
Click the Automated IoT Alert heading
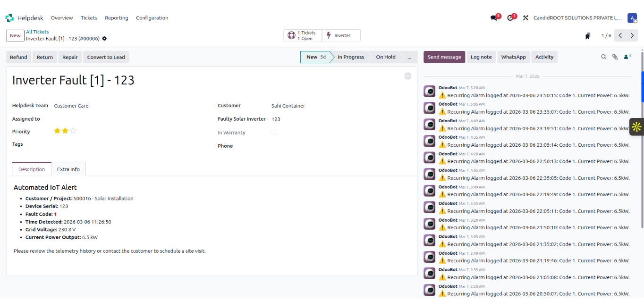coord(45,187)
